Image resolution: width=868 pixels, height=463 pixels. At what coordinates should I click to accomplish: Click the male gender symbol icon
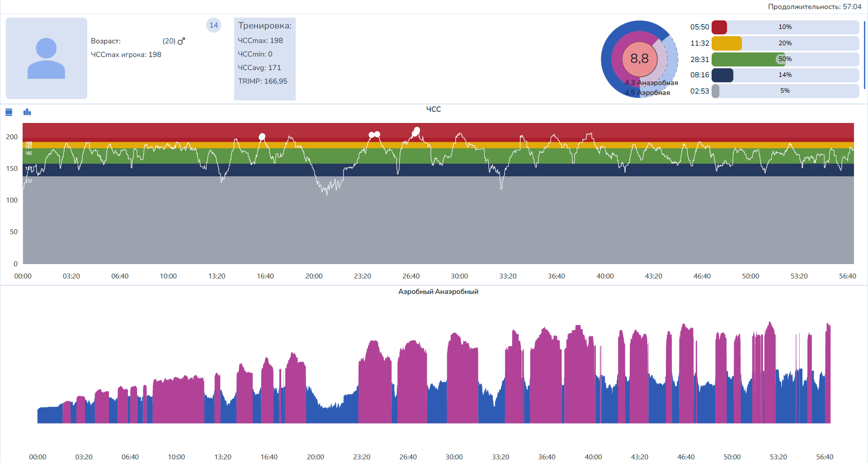[x=181, y=41]
